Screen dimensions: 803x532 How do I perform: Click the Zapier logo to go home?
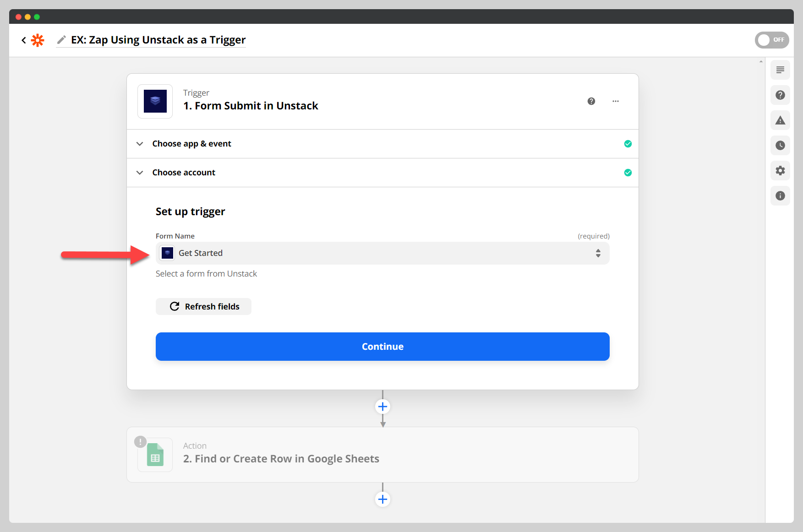[38, 40]
